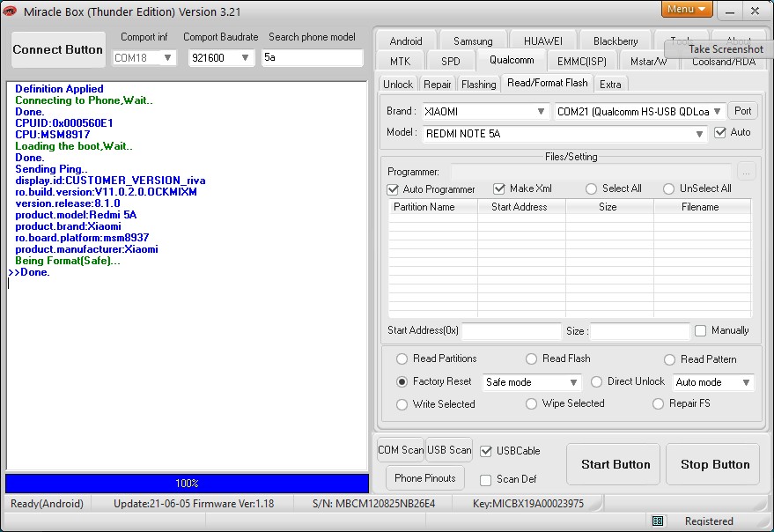774x532 pixels.
Task: Select the Write Selected option
Action: (x=402, y=404)
